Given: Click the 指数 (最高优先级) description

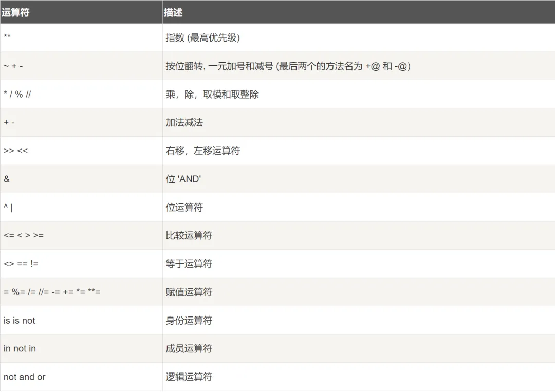Looking at the screenshot, I should coord(203,38).
